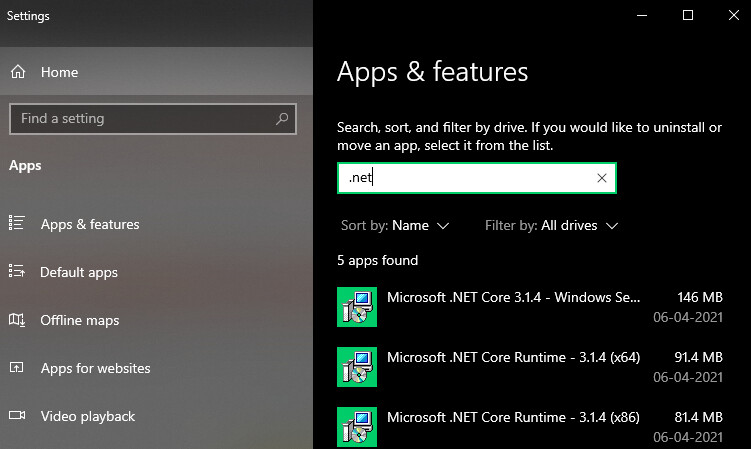Open Home in settings sidebar

click(156, 72)
